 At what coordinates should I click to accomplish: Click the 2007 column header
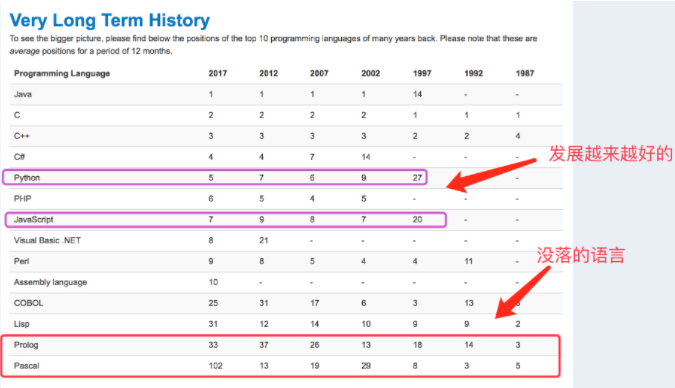pyautogui.click(x=319, y=73)
